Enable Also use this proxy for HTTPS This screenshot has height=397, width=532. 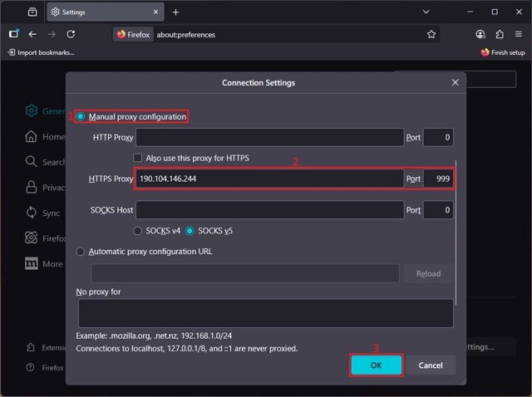(138, 158)
